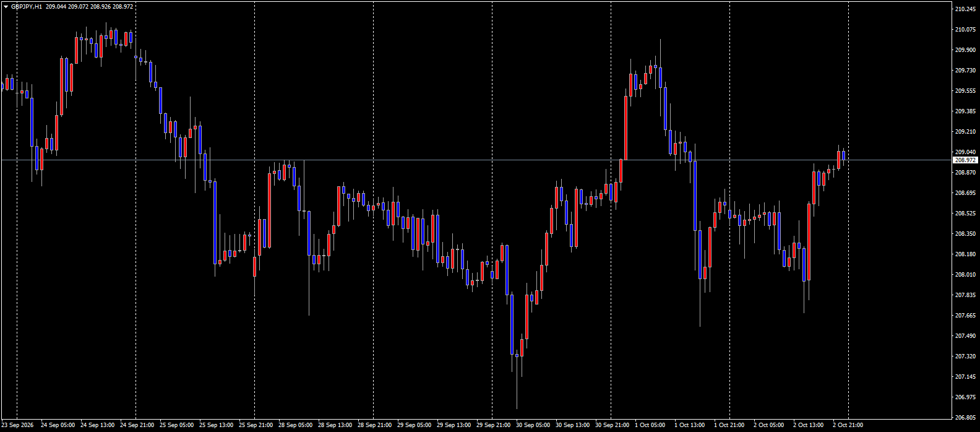
Task: Click the 29 Sep 05:00 time label
Action: (x=414, y=425)
